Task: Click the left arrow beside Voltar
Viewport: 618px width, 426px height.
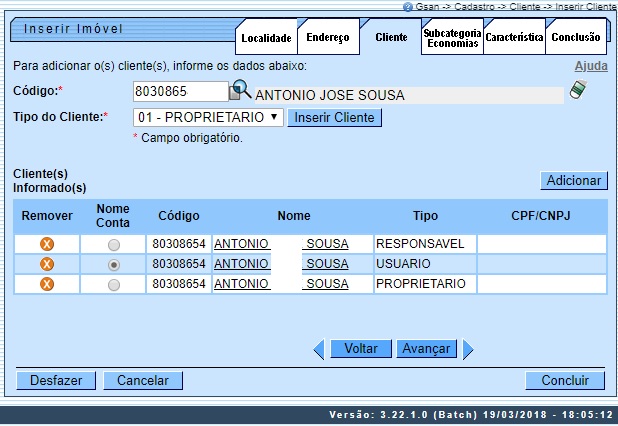Action: (319, 349)
